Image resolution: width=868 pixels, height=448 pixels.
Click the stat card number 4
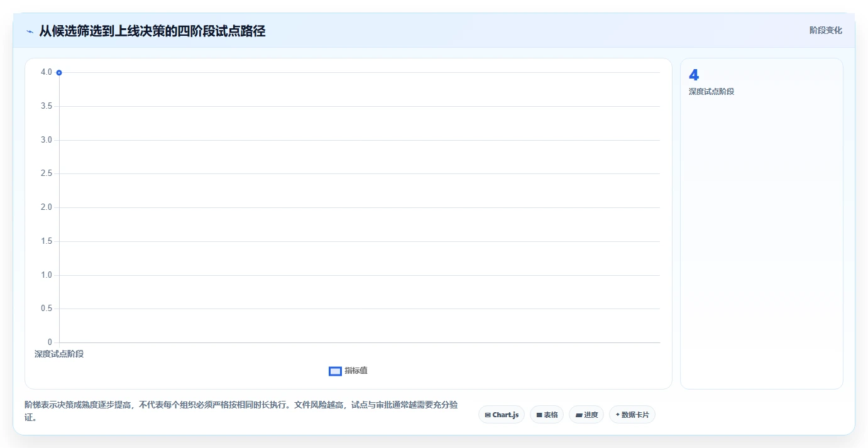pyautogui.click(x=694, y=75)
